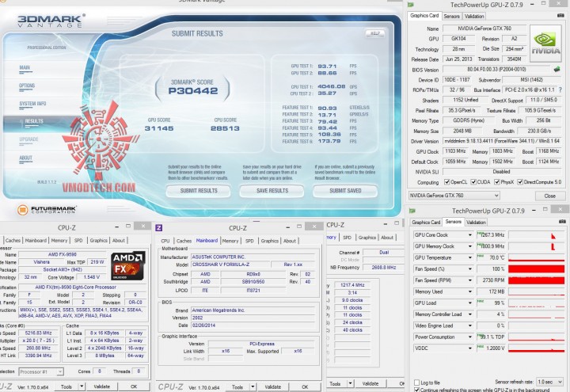Image resolution: width=570 pixels, height=392 pixels.
Task: Enable the Log to file checkbox
Action: coord(416,382)
